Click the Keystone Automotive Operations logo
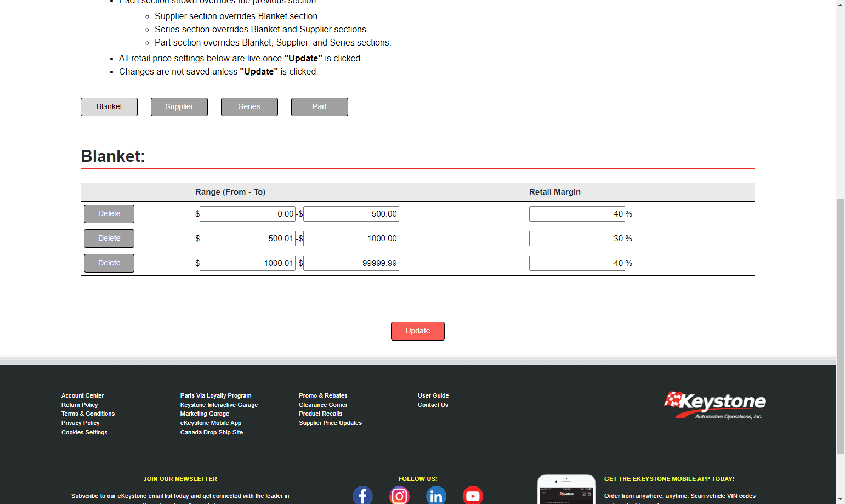 tap(715, 405)
